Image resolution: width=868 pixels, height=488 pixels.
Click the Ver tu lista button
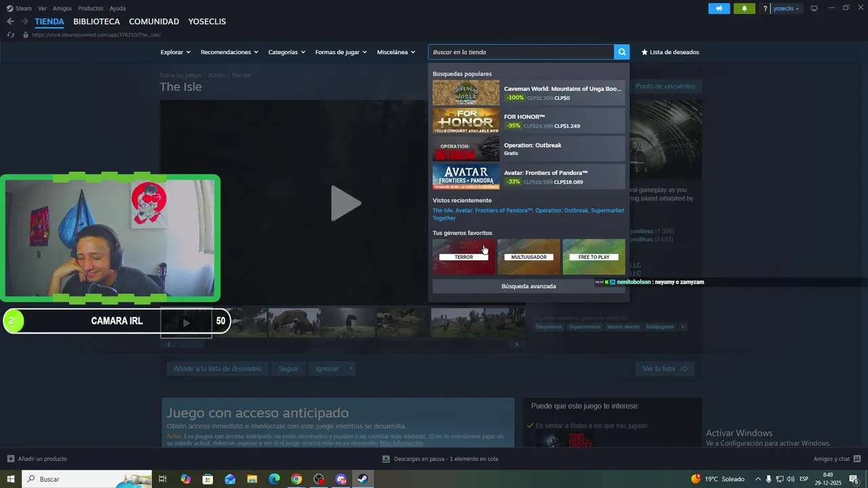(665, 369)
